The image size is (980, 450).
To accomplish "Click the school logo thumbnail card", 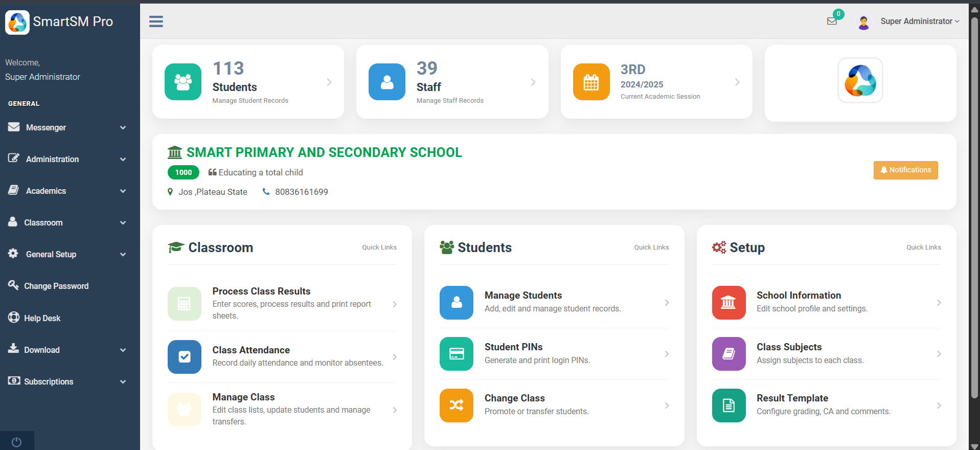I will (x=860, y=80).
